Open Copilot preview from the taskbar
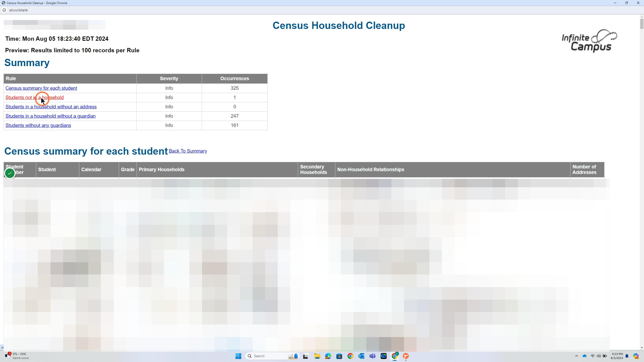 click(636, 356)
